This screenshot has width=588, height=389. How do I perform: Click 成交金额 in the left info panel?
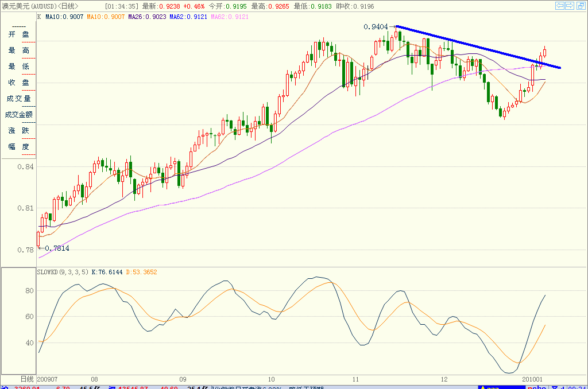pyautogui.click(x=19, y=115)
